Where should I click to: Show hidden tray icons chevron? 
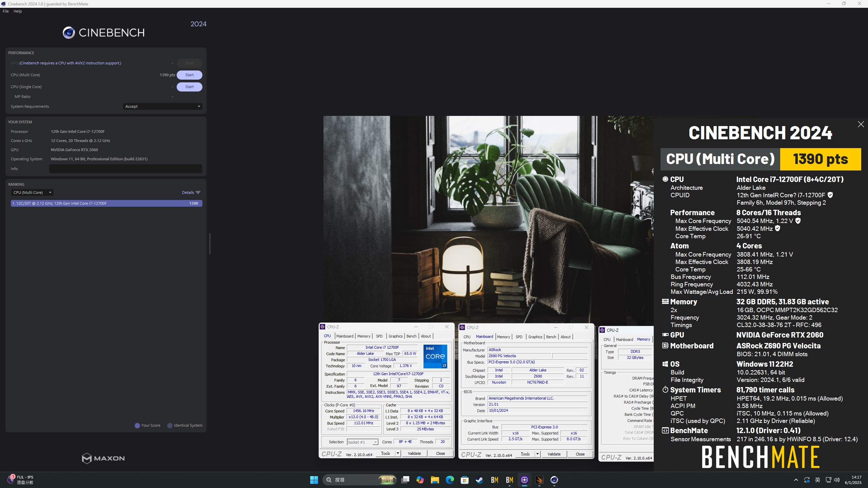click(796, 480)
